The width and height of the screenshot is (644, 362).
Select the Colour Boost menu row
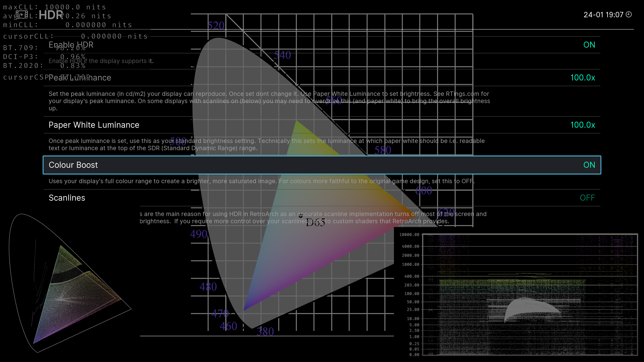point(73,165)
